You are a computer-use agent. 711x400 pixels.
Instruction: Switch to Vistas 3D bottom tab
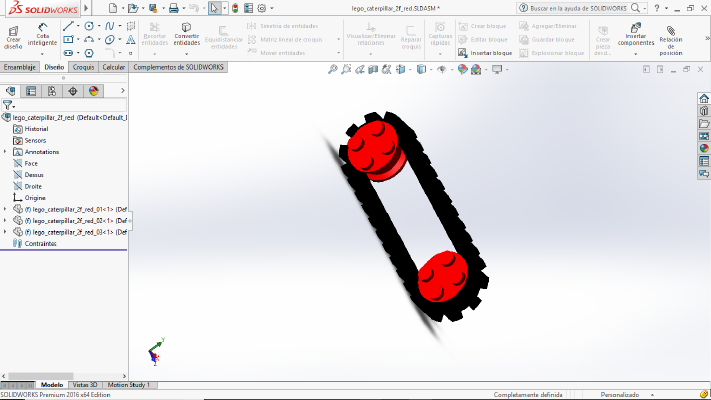point(85,385)
